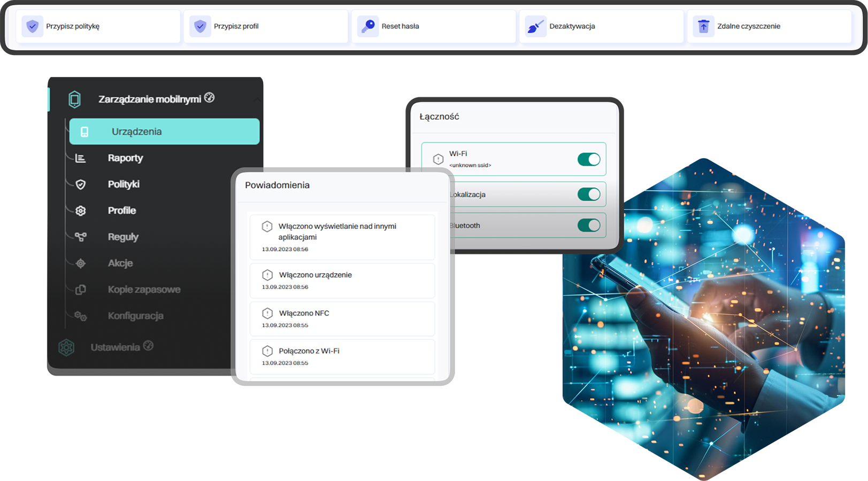
Task: Collapse the Zarządzanie mobilnymi section
Action: coord(257,99)
